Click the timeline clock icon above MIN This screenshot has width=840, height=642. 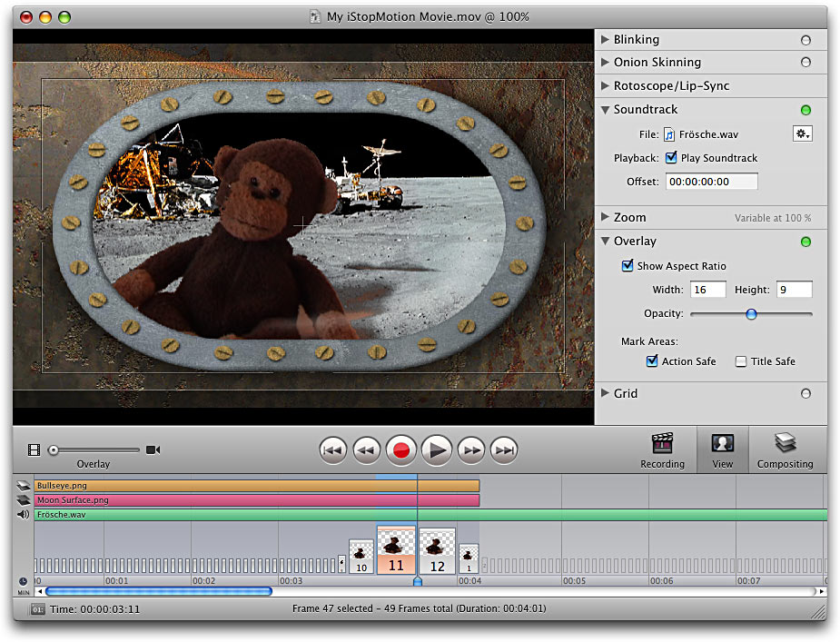click(23, 581)
